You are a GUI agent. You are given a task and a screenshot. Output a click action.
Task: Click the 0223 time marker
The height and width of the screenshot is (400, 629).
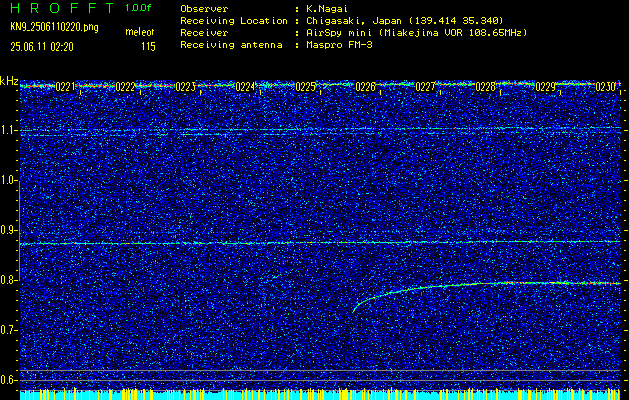click(185, 87)
